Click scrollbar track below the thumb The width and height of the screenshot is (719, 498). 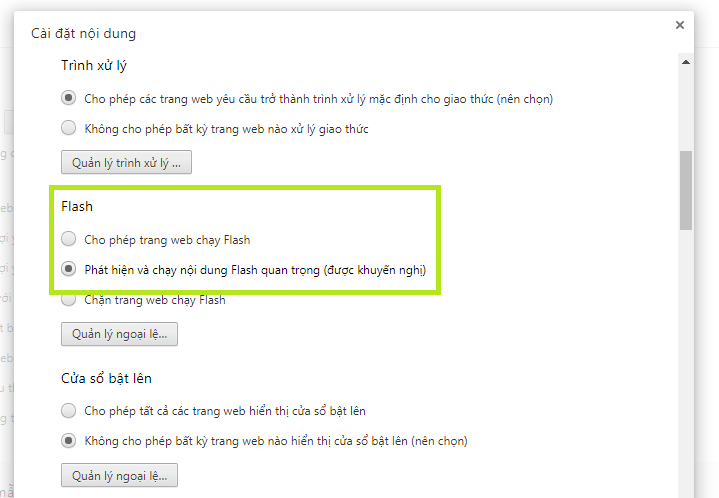[686, 362]
